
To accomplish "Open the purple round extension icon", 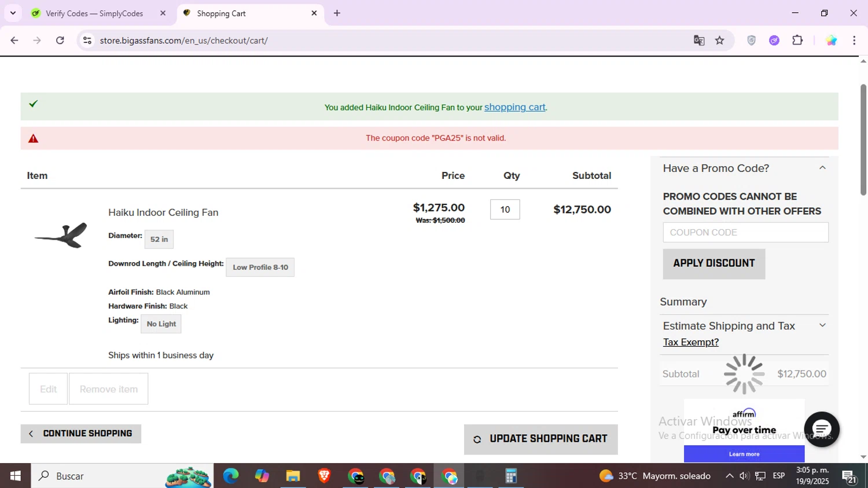I will click(x=774, y=41).
